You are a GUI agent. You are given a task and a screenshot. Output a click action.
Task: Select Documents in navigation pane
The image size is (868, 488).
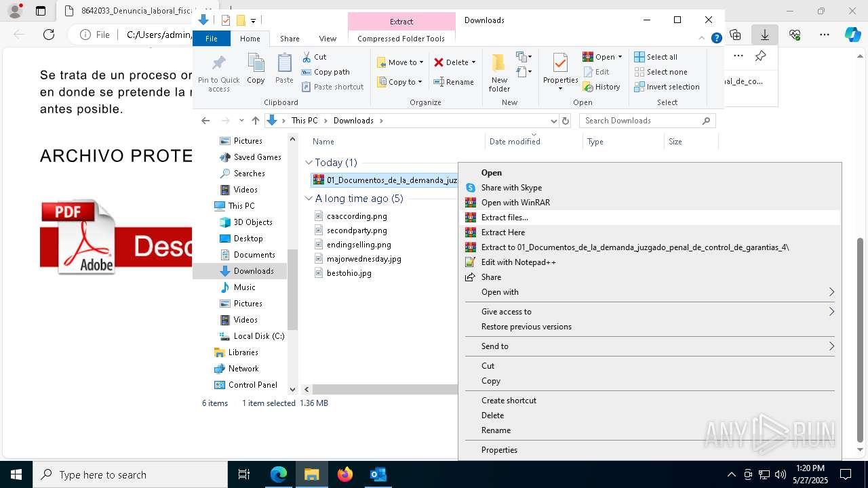[254, 255]
